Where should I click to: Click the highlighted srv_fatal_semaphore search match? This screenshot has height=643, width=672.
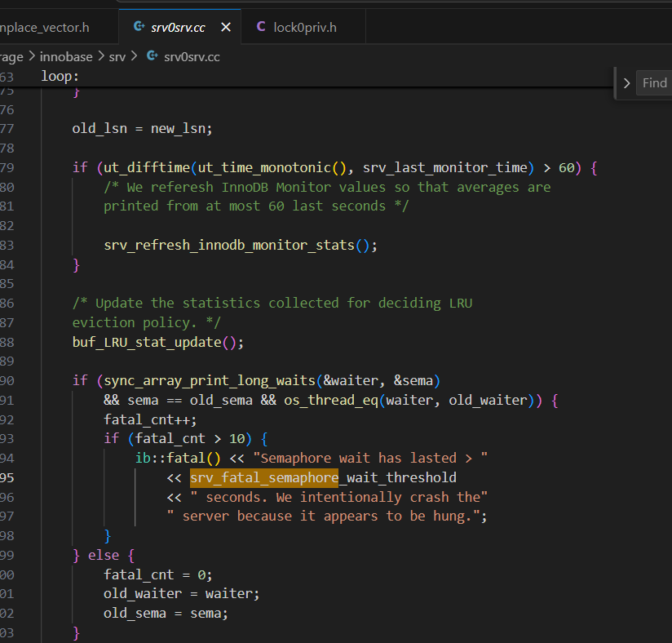pyautogui.click(x=263, y=477)
